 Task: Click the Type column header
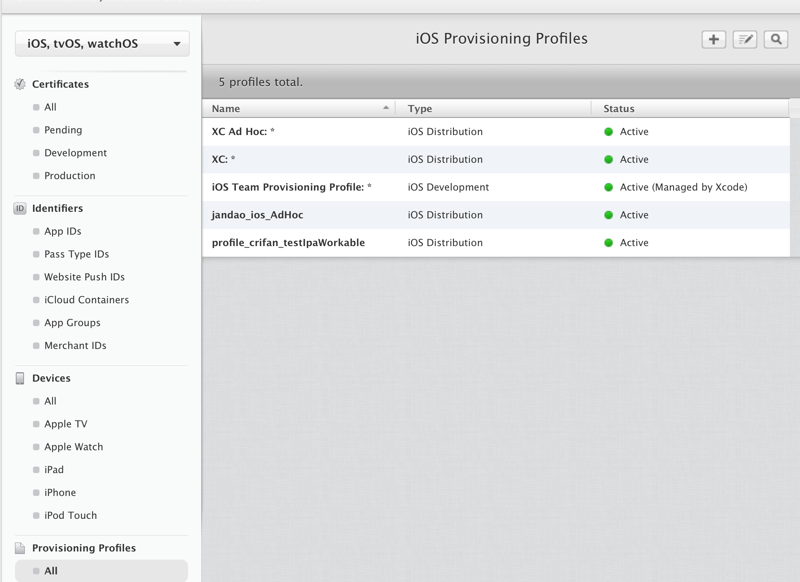coord(420,108)
